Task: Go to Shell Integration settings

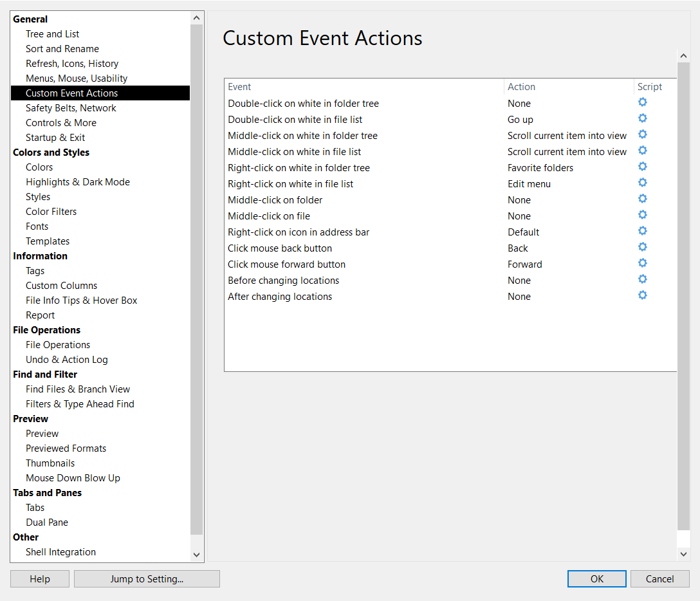Action: click(x=60, y=552)
